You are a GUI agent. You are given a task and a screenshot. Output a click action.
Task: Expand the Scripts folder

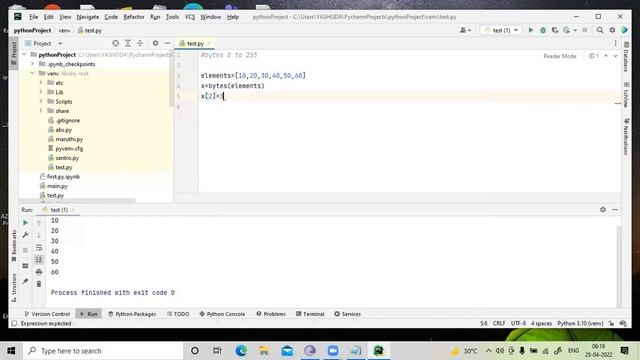[x=41, y=102]
